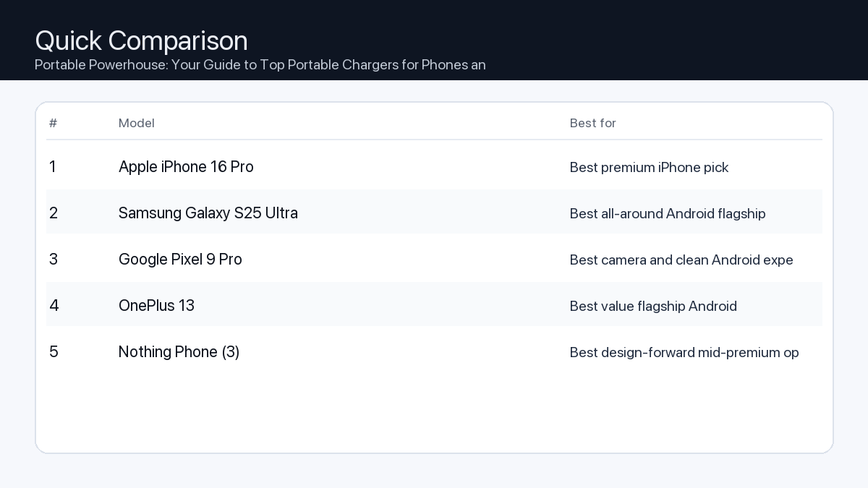Click Best all-around Android flagship text
Viewport: 868px width, 488px height.
pos(667,214)
